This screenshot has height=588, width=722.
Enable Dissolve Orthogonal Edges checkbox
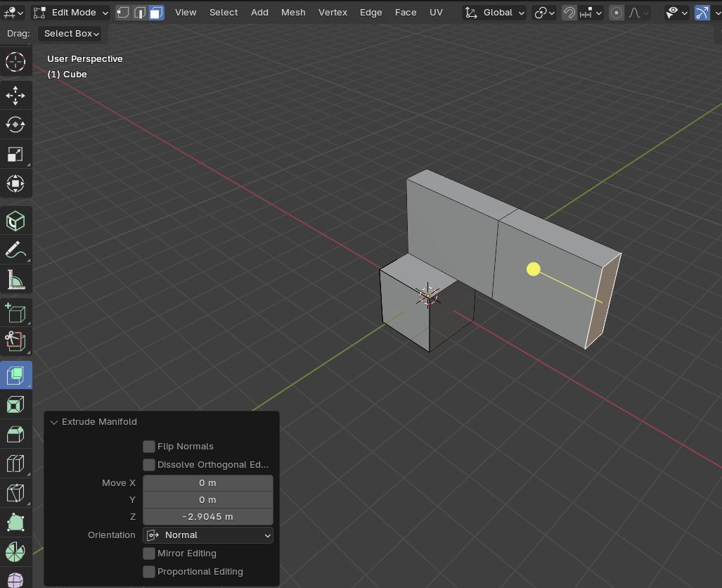[149, 465]
